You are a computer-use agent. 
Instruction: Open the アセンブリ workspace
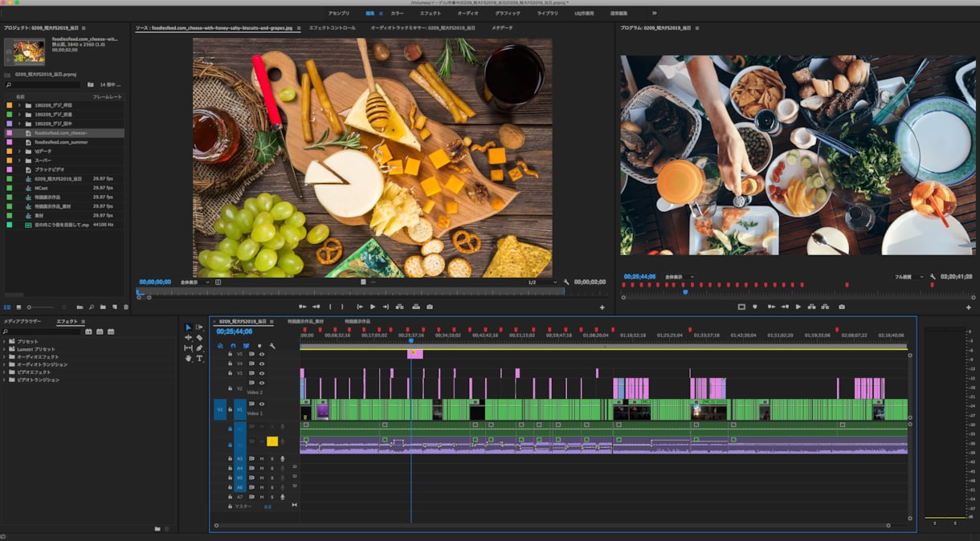point(338,13)
